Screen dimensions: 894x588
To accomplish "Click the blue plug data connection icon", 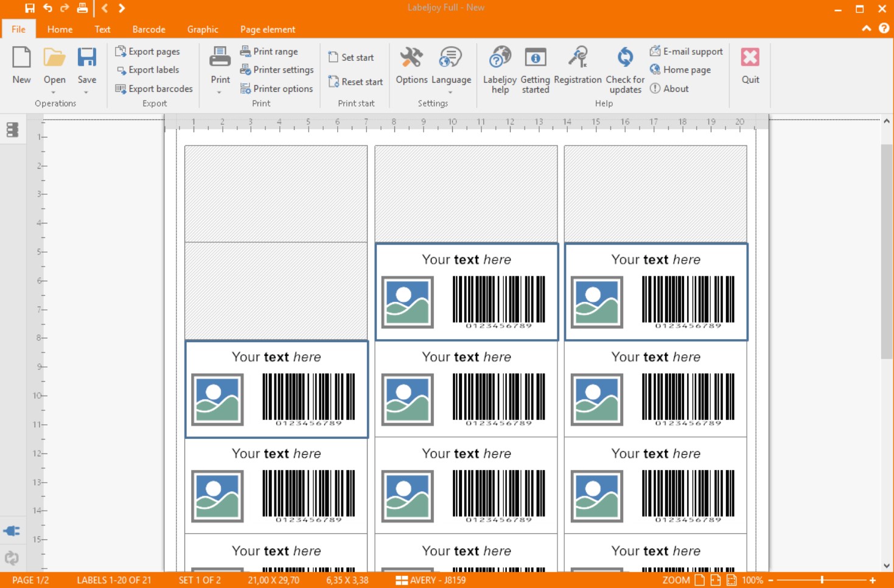I will point(12,531).
